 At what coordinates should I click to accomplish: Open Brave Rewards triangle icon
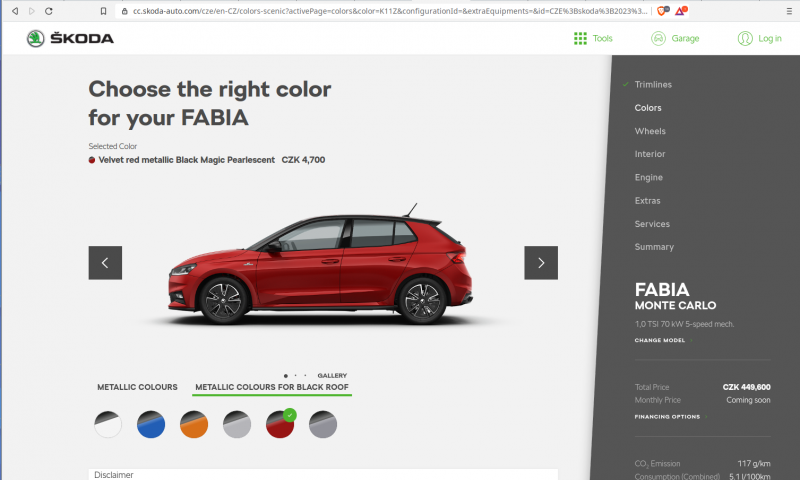tap(681, 11)
